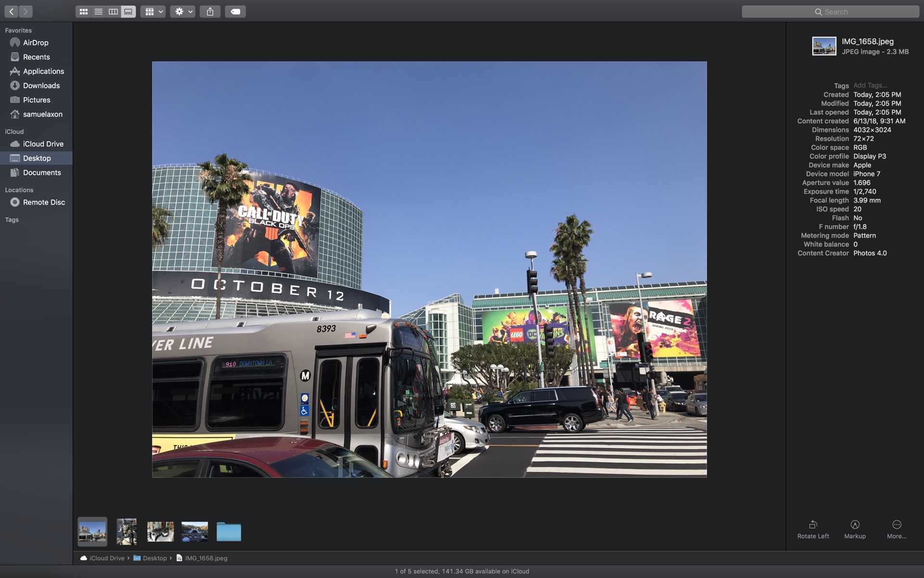This screenshot has height=578, width=924.
Task: Select Recents in the Favorites sidebar
Action: click(37, 57)
